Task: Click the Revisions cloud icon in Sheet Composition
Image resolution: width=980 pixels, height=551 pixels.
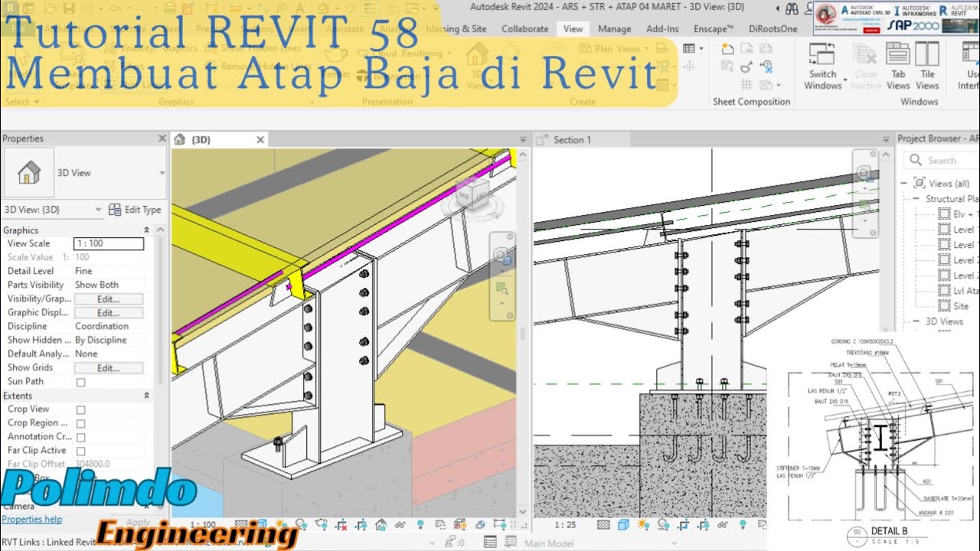Action: click(x=746, y=67)
